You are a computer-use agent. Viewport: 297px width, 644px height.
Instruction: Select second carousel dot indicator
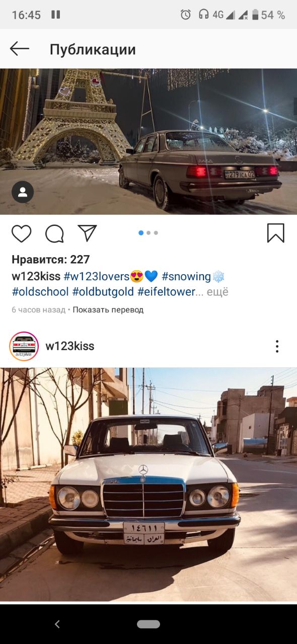pyautogui.click(x=148, y=233)
